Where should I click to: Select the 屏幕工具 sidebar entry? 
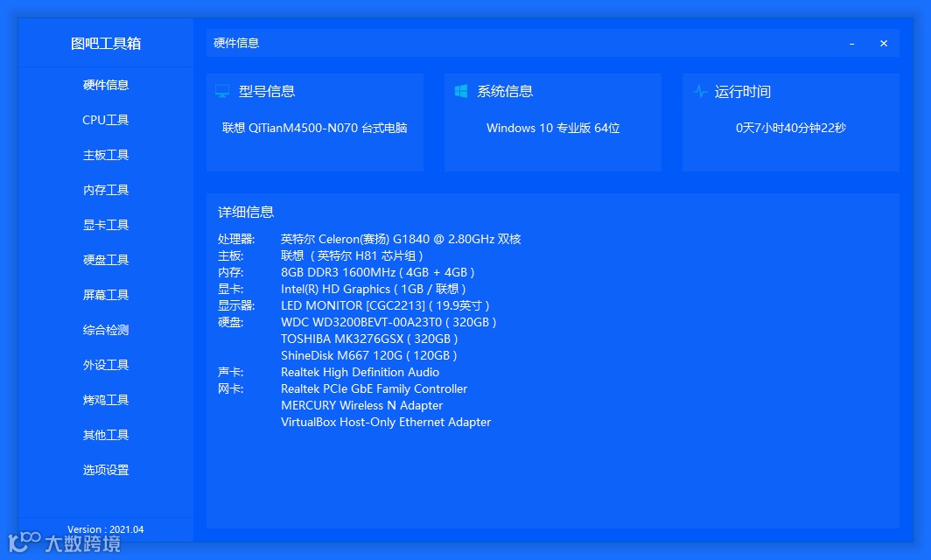point(106,295)
